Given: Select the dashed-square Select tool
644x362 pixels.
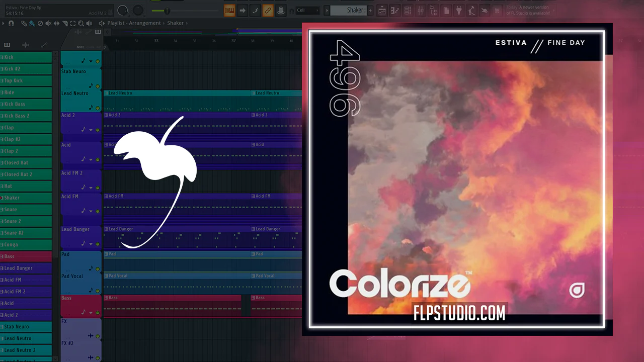Looking at the screenshot, I should click(73, 23).
